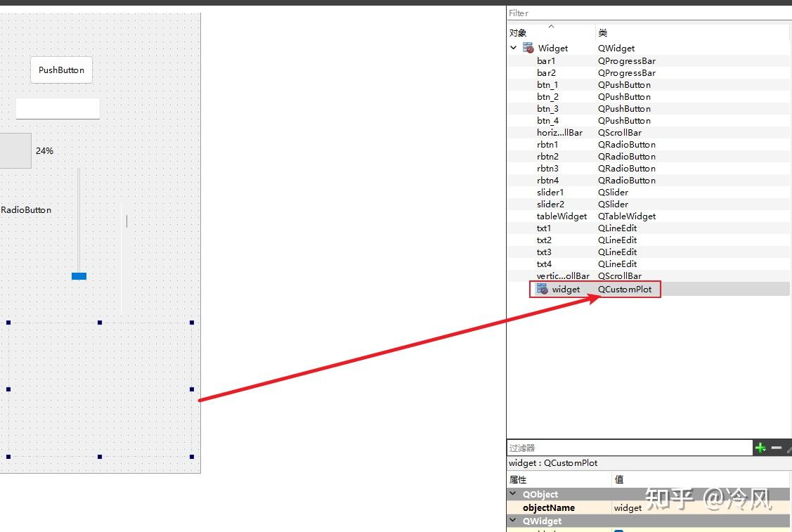
Task: Select tableWidget in the object tree
Action: (561, 216)
